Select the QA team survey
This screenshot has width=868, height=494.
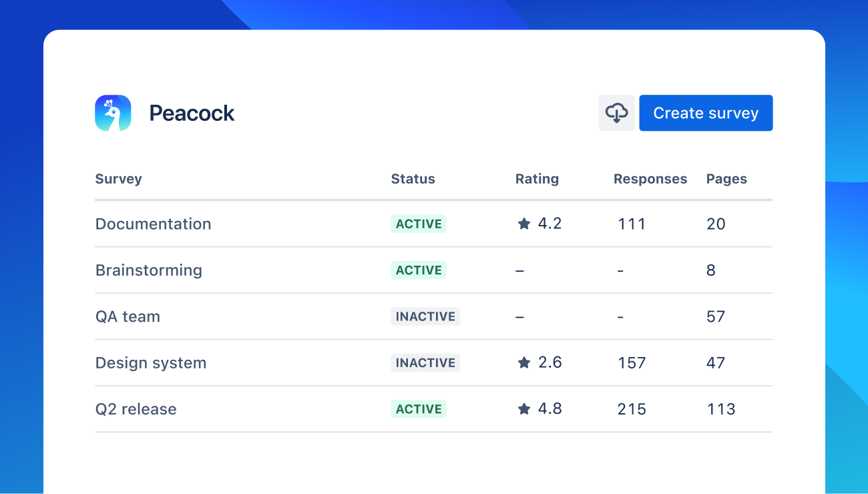(128, 316)
